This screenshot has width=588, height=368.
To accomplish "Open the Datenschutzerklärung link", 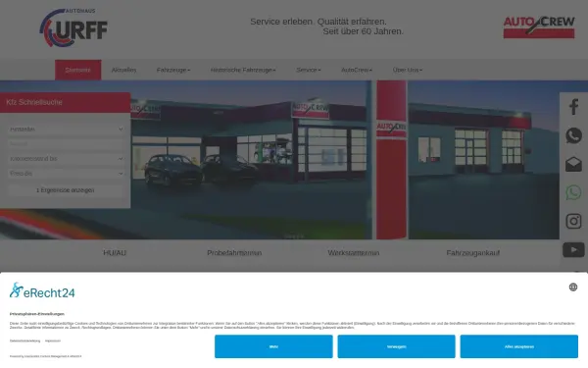I will click(24, 341).
